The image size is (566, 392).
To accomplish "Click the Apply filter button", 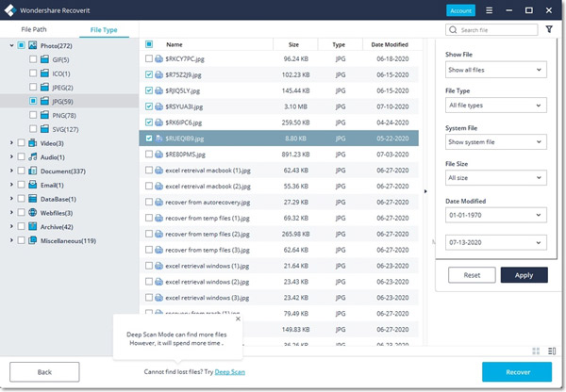I will (524, 275).
